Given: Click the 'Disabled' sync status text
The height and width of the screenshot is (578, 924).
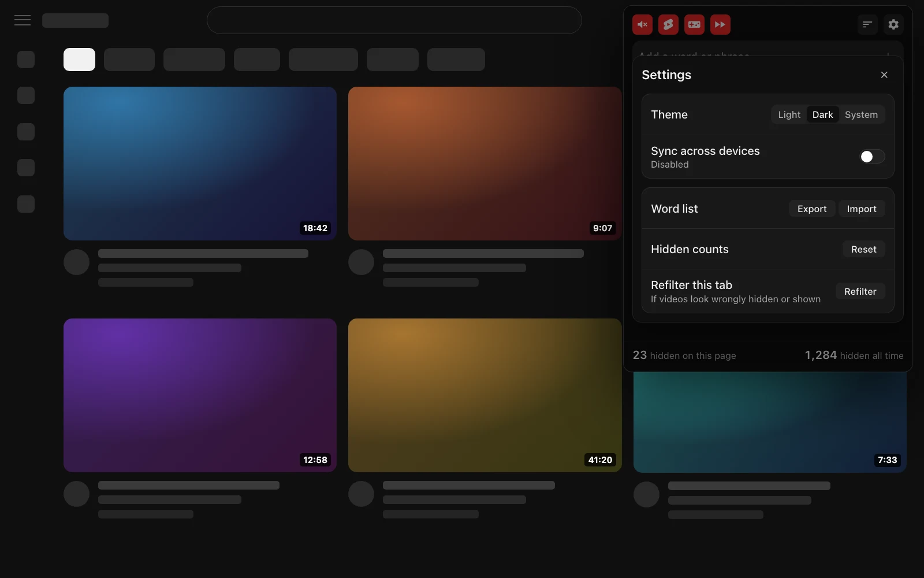Looking at the screenshot, I should click(x=670, y=165).
